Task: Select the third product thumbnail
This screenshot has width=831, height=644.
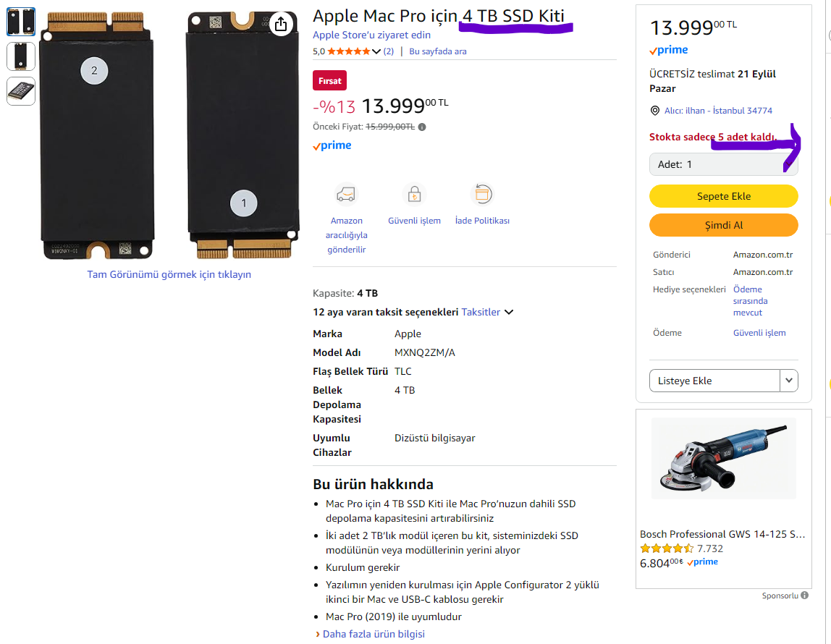Action: 21,91
